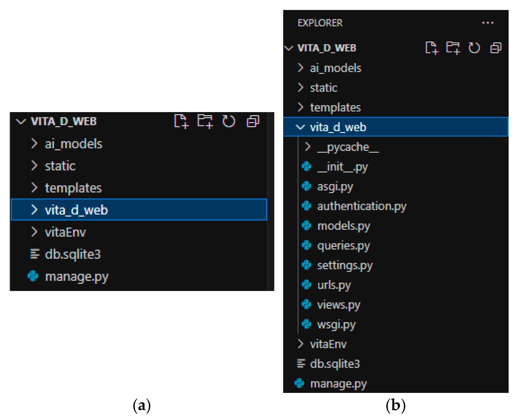Select the urls.py file
This screenshot has height=420, width=521.
click(x=334, y=285)
